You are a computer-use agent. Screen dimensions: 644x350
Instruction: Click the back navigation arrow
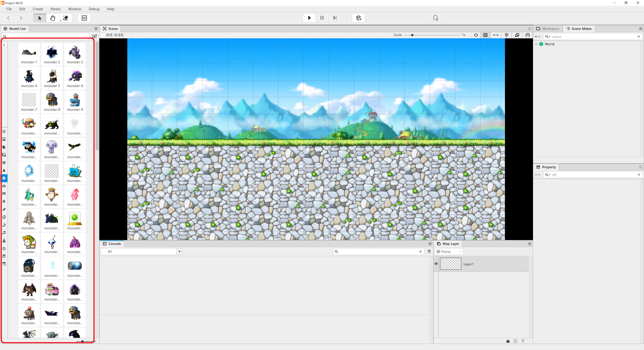click(x=9, y=18)
